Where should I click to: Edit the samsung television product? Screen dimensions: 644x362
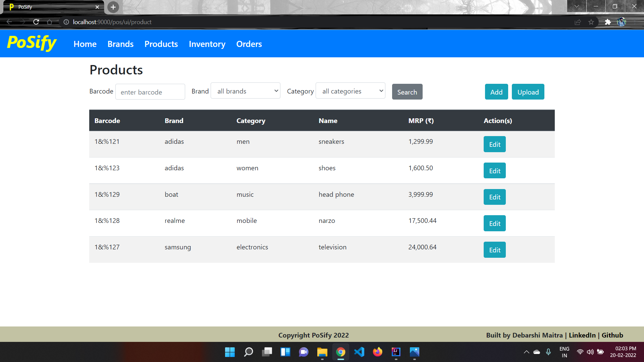(494, 249)
